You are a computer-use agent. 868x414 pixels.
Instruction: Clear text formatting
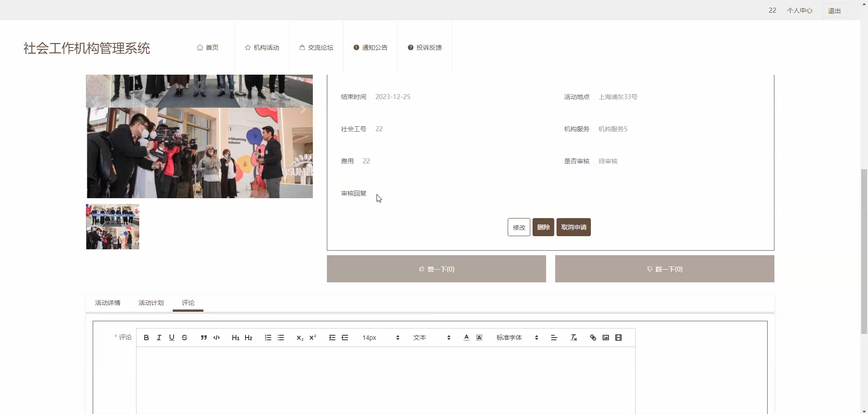(x=574, y=338)
